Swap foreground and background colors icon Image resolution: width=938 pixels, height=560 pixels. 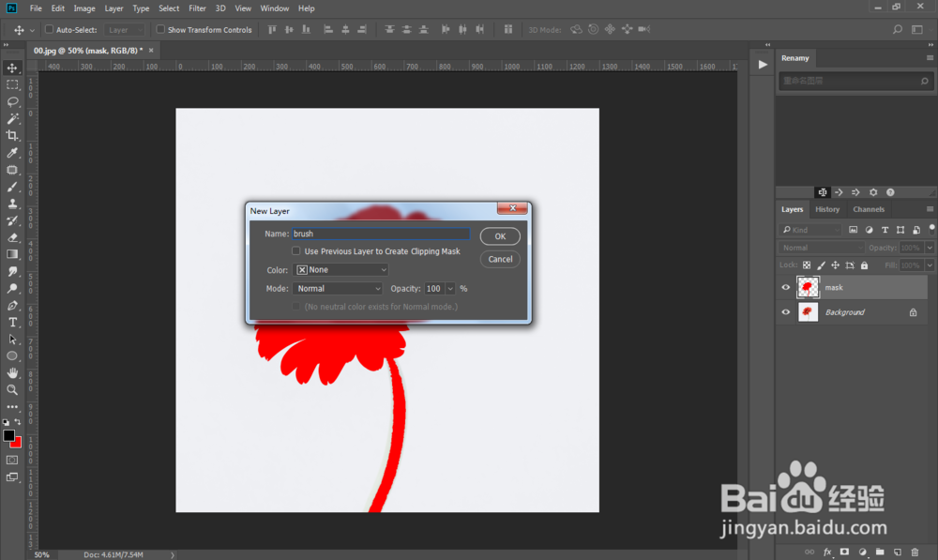click(x=18, y=422)
